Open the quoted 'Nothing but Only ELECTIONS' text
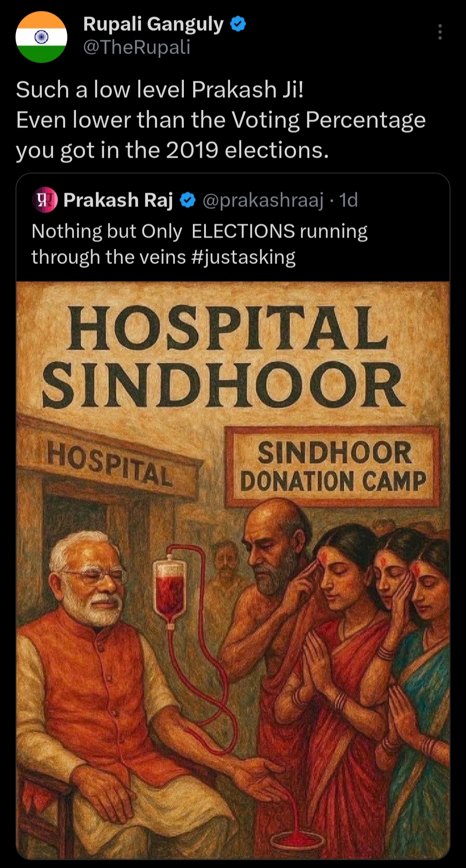The image size is (466, 868). [x=199, y=244]
